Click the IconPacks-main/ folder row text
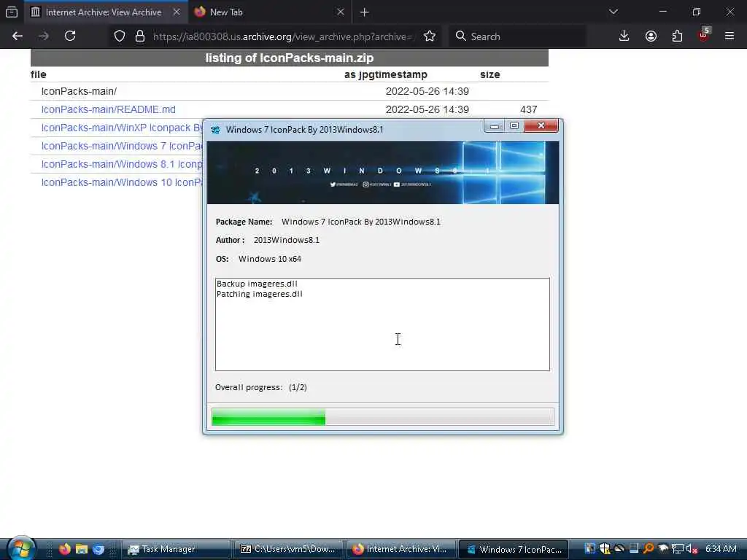Viewport: 747px width, 560px height. [x=79, y=91]
